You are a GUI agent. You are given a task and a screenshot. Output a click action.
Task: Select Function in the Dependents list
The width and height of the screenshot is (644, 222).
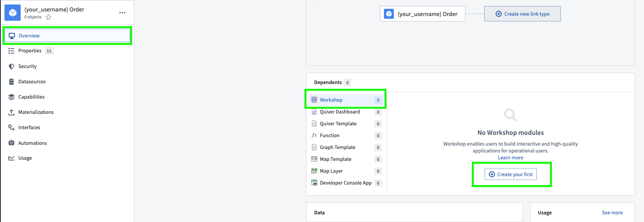point(329,136)
